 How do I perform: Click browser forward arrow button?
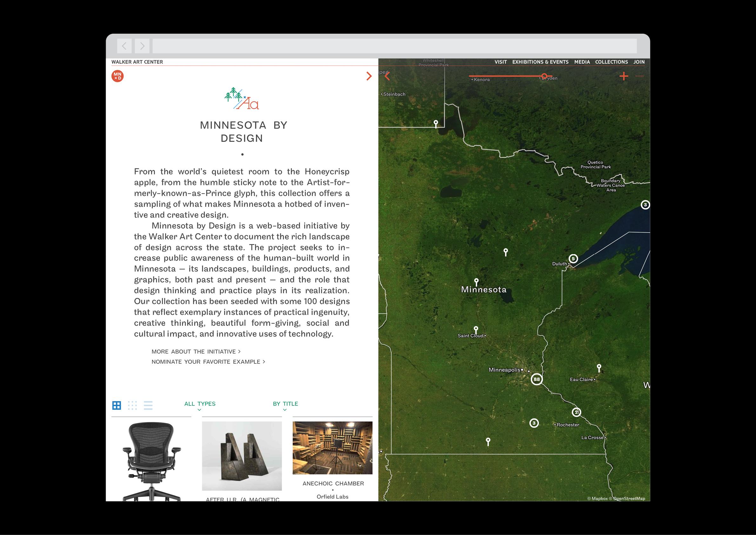pyautogui.click(x=142, y=46)
